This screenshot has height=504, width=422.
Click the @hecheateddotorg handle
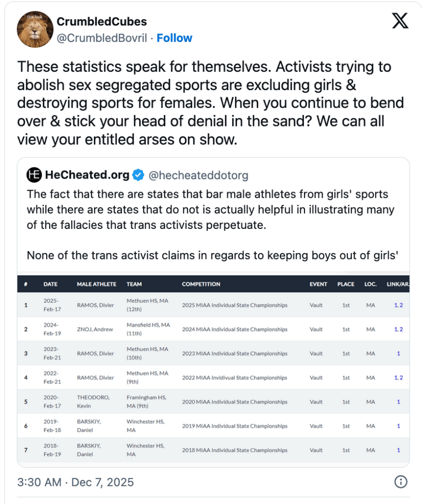pos(198,175)
